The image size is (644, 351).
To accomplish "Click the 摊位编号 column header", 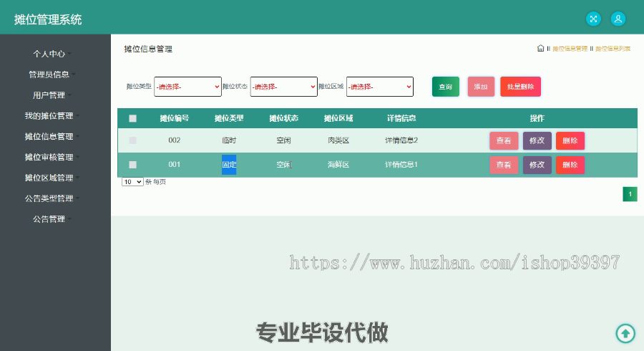I will click(175, 118).
